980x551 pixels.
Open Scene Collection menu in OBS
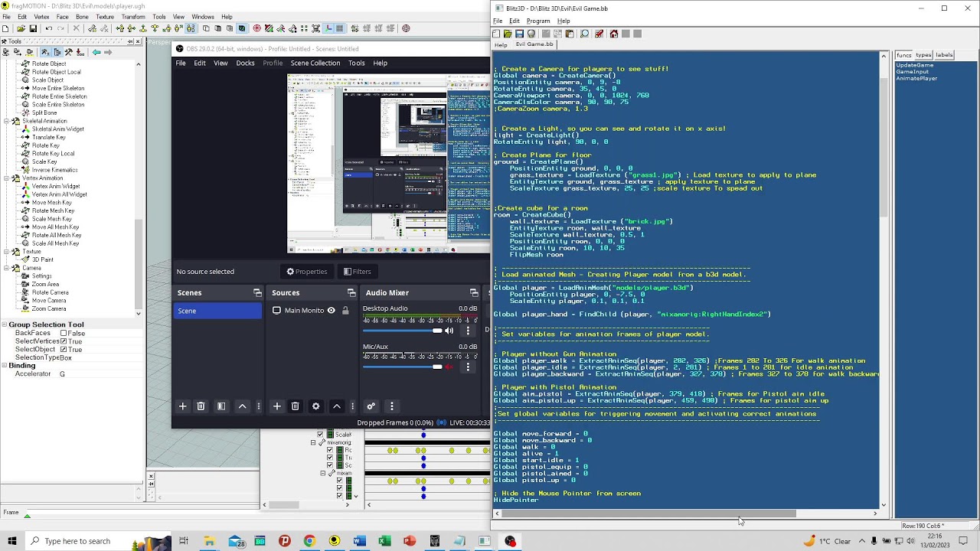point(315,63)
